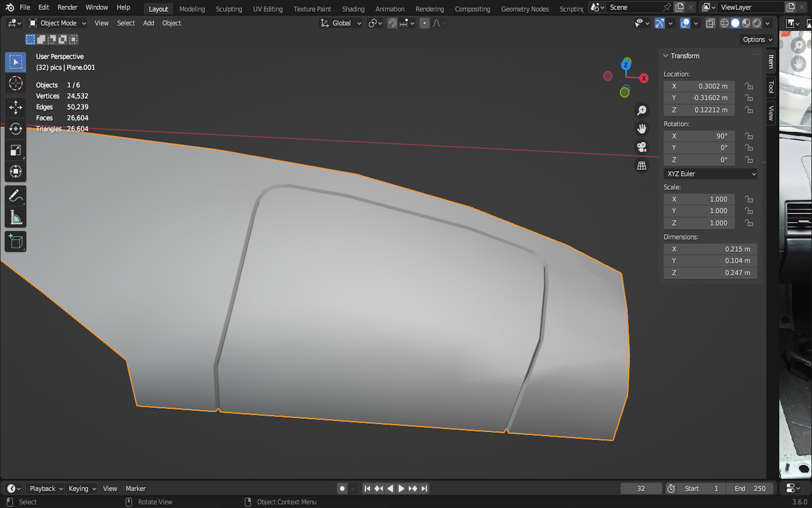Open the snapping options dropdown
Screen dimensions: 812x508
coord(408,23)
